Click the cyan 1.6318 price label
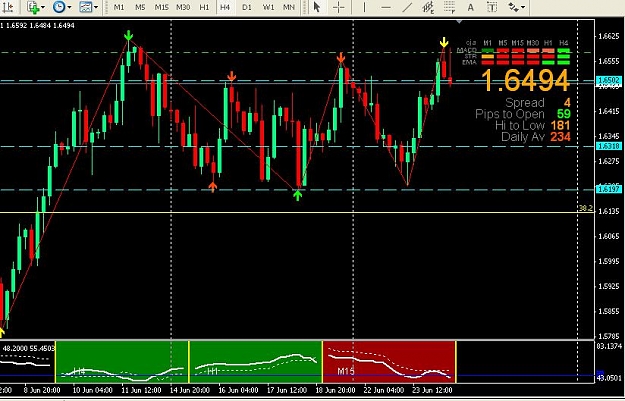The image size is (625, 401). point(609,146)
